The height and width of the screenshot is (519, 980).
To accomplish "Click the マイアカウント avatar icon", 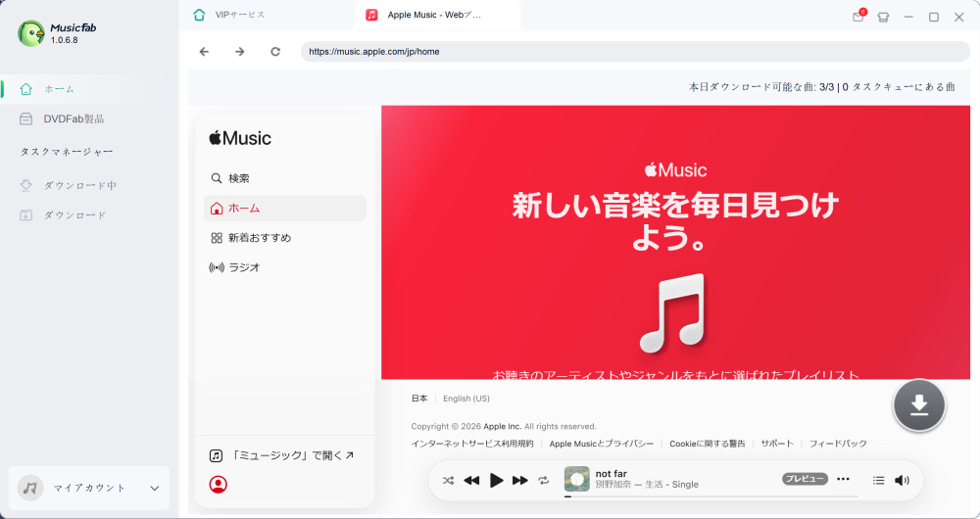I will coord(30,488).
